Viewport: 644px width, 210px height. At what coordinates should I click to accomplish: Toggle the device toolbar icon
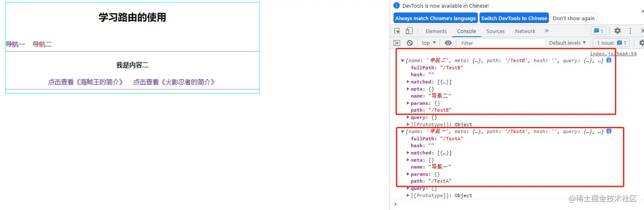[x=409, y=31]
